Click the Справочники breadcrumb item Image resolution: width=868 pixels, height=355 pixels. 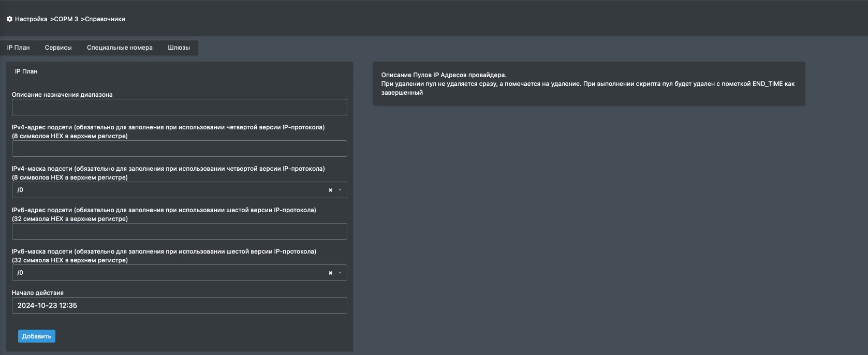tap(105, 19)
